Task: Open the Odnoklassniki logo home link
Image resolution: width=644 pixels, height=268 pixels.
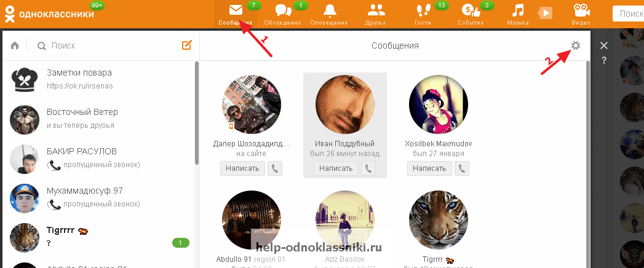Action: point(49,14)
